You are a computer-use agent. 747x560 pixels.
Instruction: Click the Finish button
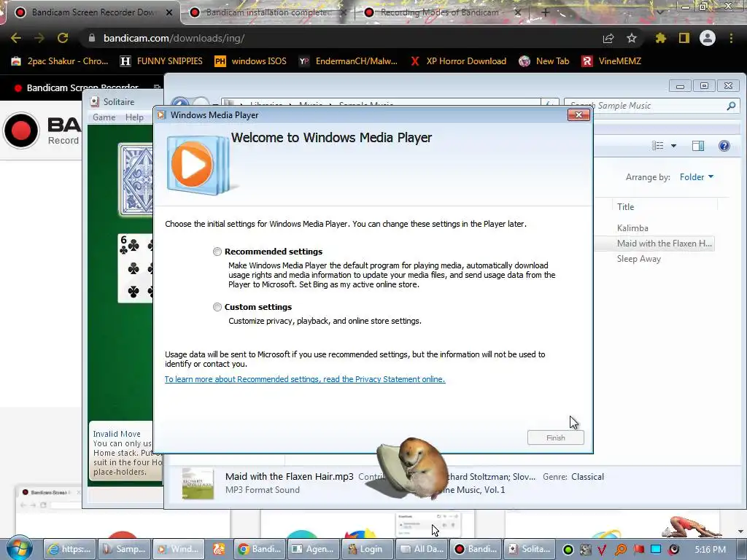click(x=555, y=437)
